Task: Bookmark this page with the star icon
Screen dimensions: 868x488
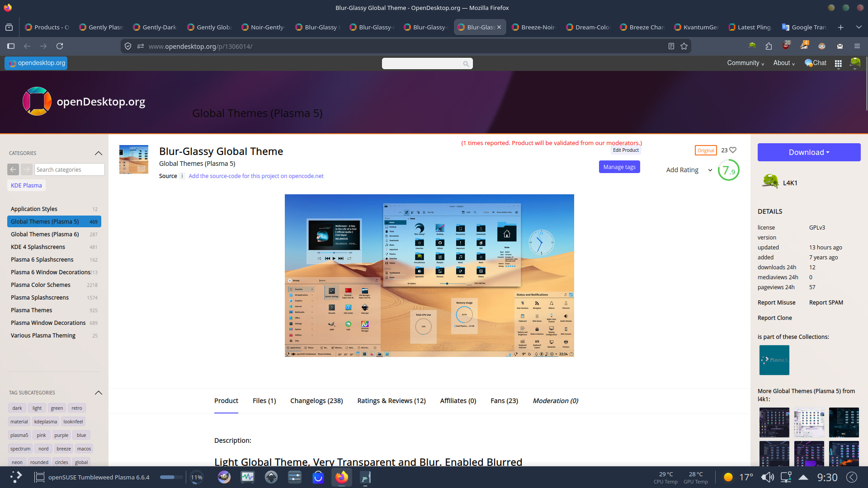Action: tap(684, 46)
